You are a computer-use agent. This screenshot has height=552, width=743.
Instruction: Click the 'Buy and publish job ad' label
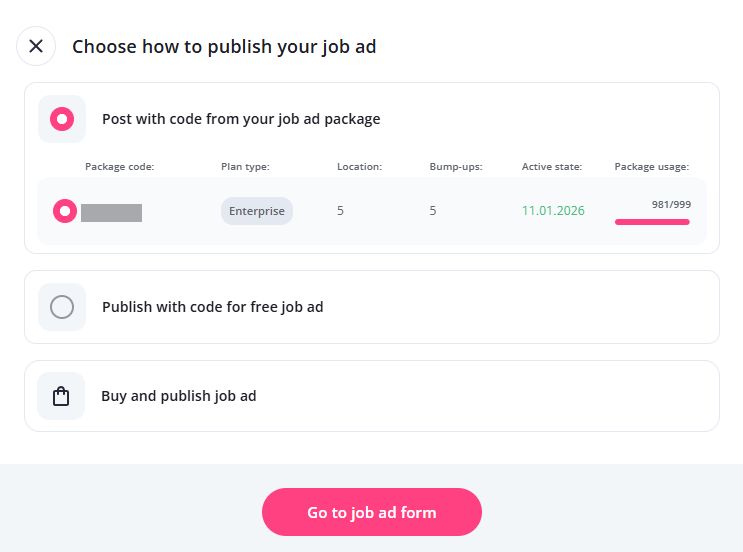tap(179, 396)
